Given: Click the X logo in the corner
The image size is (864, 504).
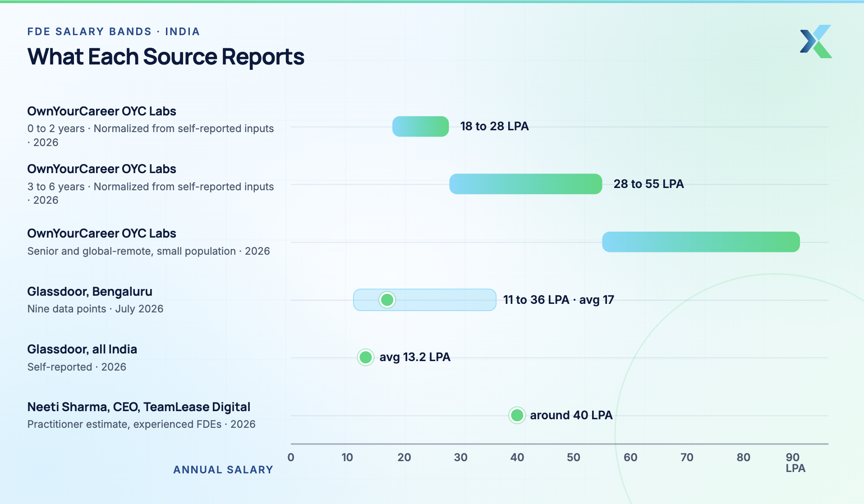Looking at the screenshot, I should [x=816, y=41].
